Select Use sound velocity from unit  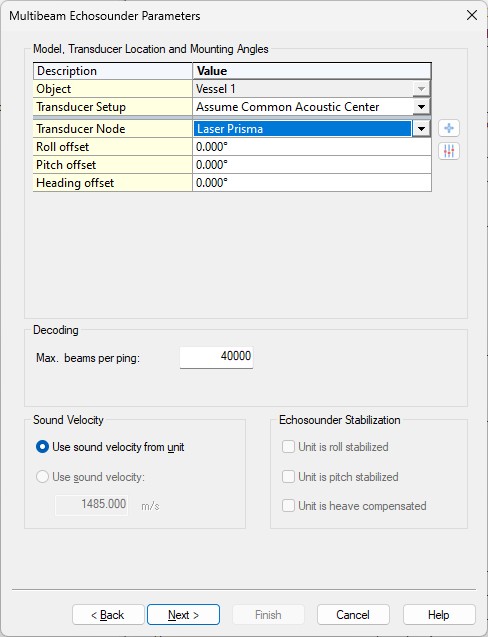click(x=43, y=447)
